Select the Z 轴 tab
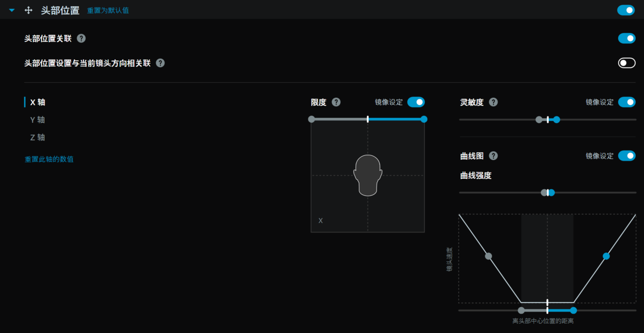Image resolution: width=644 pixels, height=333 pixels. click(x=37, y=137)
